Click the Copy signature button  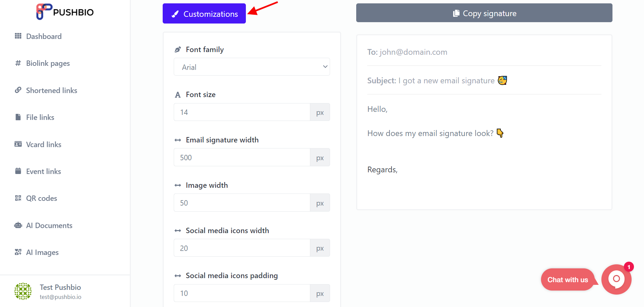tap(484, 13)
